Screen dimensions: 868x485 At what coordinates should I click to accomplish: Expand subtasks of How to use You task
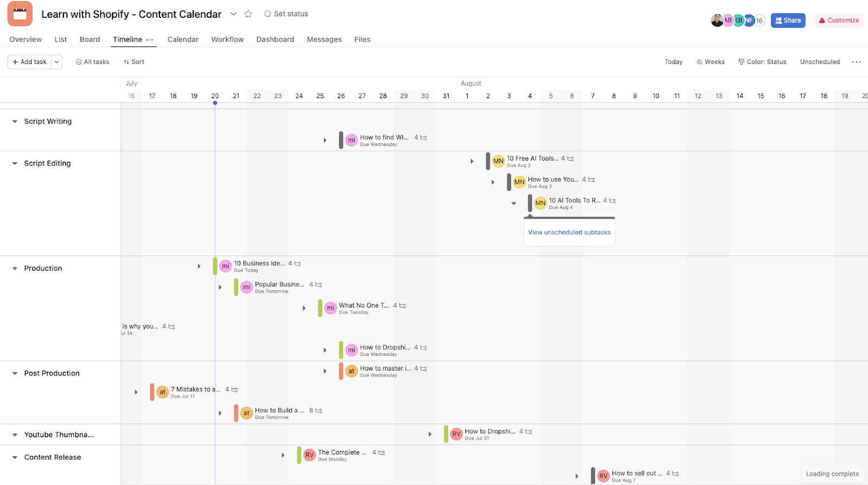(493, 182)
